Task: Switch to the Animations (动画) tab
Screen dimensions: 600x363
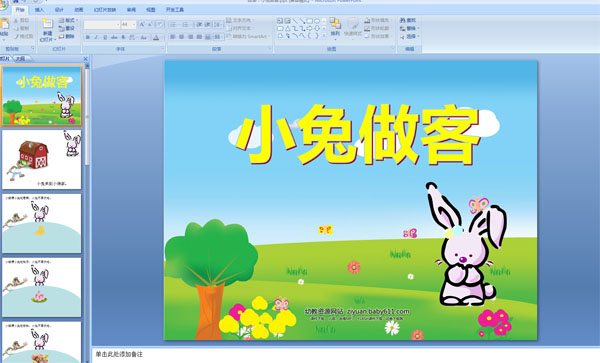Action: pyautogui.click(x=79, y=10)
